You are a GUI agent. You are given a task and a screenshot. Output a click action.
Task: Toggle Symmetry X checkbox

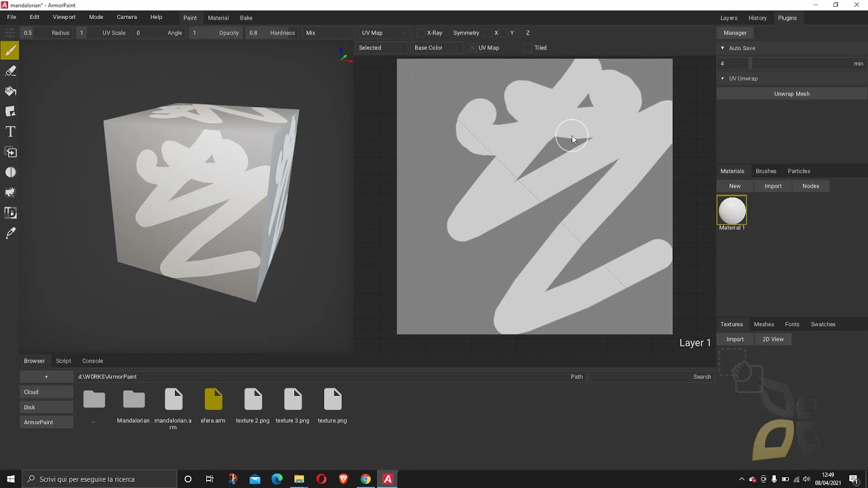tap(488, 33)
